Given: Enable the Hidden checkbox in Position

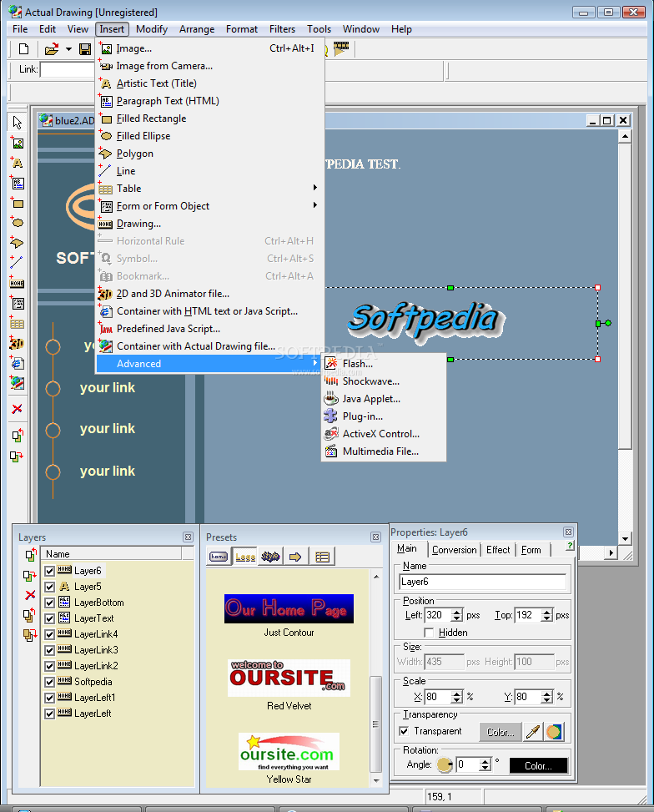Looking at the screenshot, I should 429,633.
